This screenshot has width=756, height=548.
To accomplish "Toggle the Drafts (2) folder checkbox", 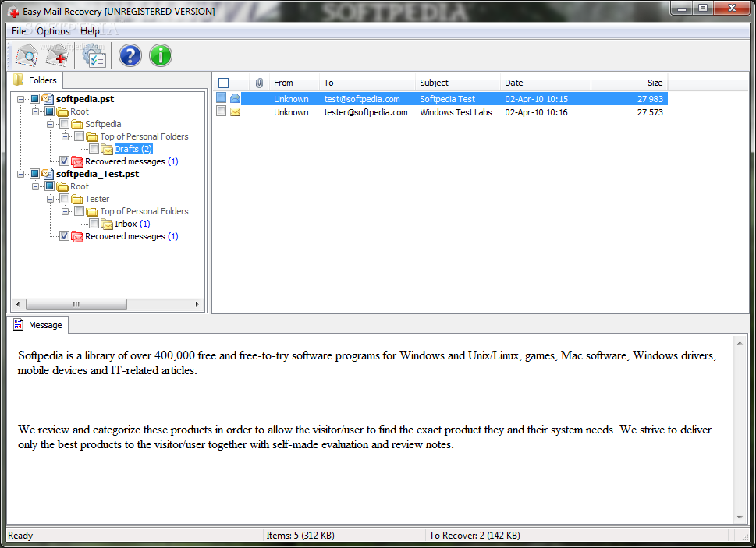I will click(94, 149).
